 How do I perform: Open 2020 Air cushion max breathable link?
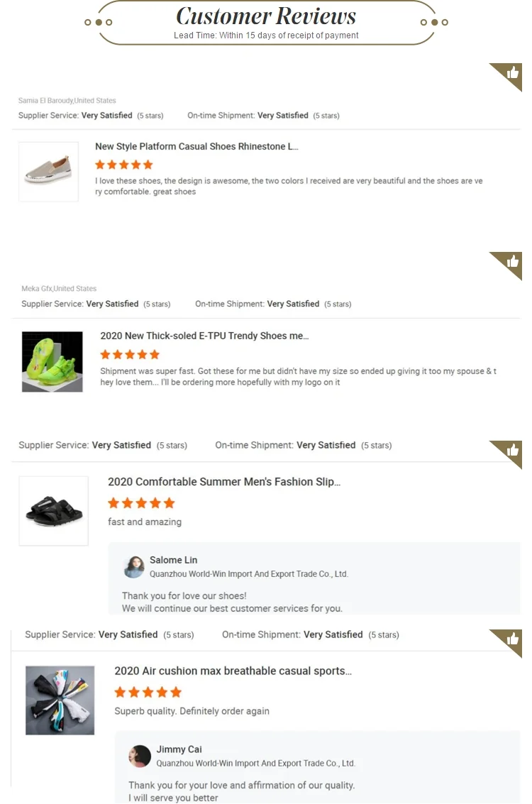coord(233,671)
